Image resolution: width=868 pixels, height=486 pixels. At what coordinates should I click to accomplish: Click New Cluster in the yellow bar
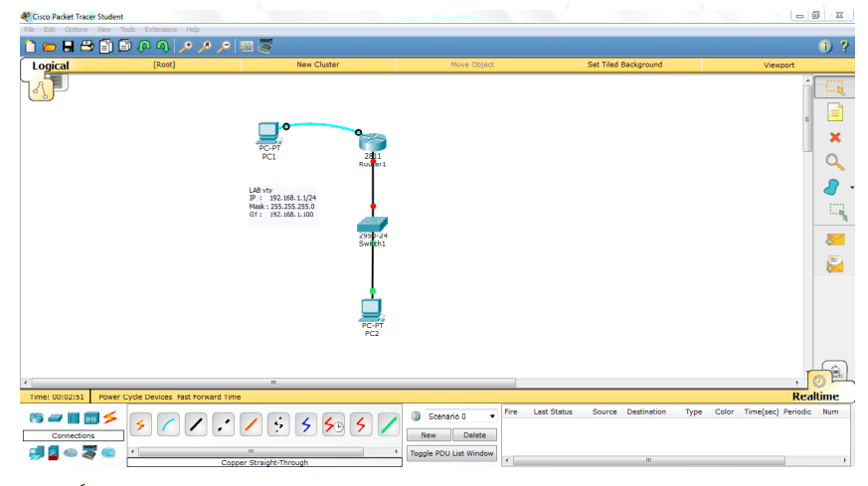click(x=318, y=65)
